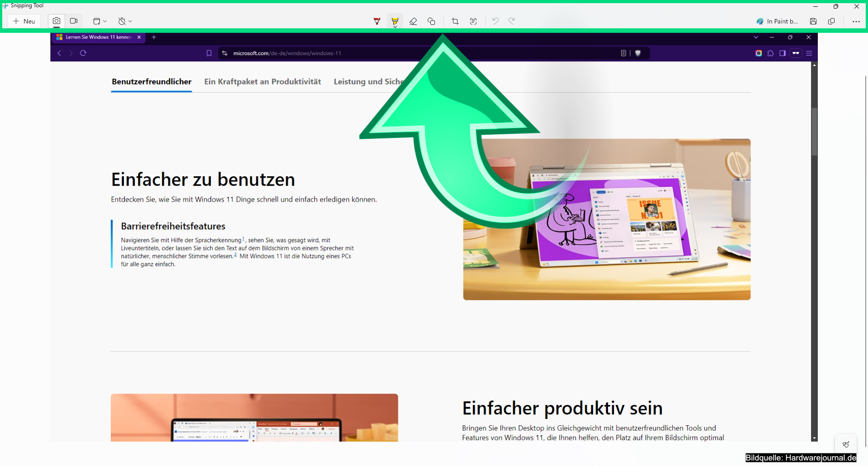868x466 pixels.
Task: Open the extensions puzzle icon
Action: 770,53
